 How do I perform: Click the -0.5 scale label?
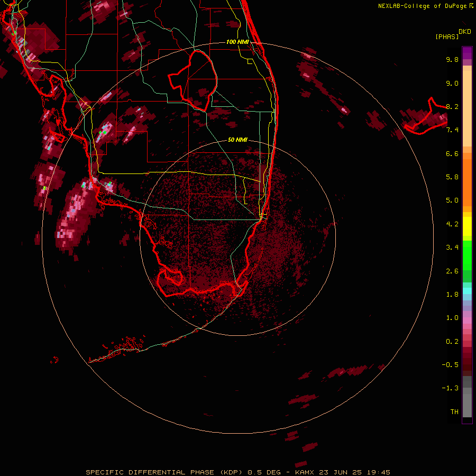coord(450,365)
